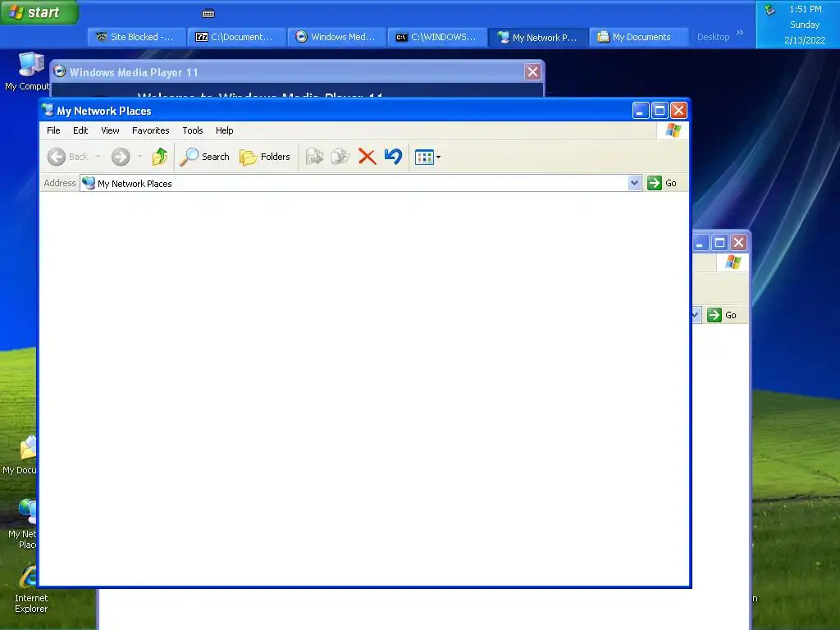Screen dimensions: 840x630
Task: Open the Edit menu
Action: click(80, 130)
